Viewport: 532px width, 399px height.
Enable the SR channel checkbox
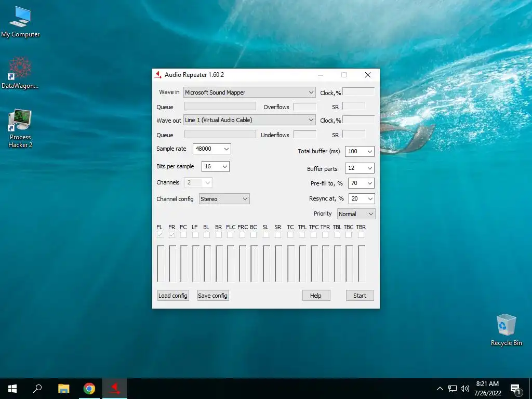[278, 235]
